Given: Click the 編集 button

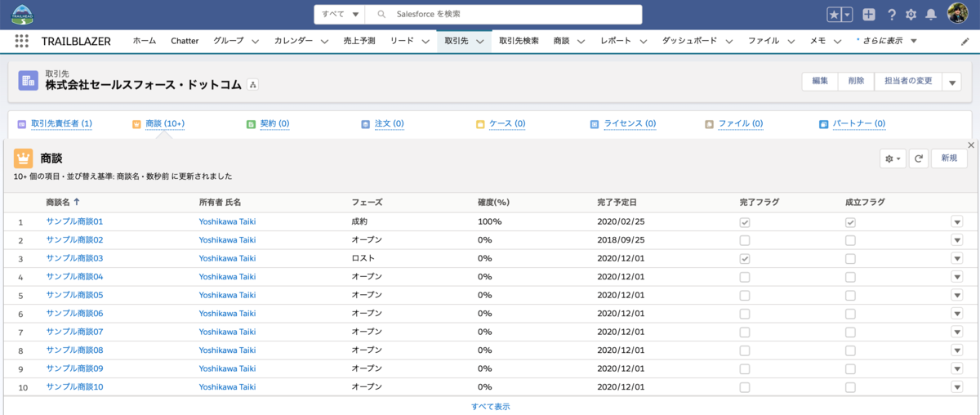Looking at the screenshot, I should pyautogui.click(x=820, y=82).
